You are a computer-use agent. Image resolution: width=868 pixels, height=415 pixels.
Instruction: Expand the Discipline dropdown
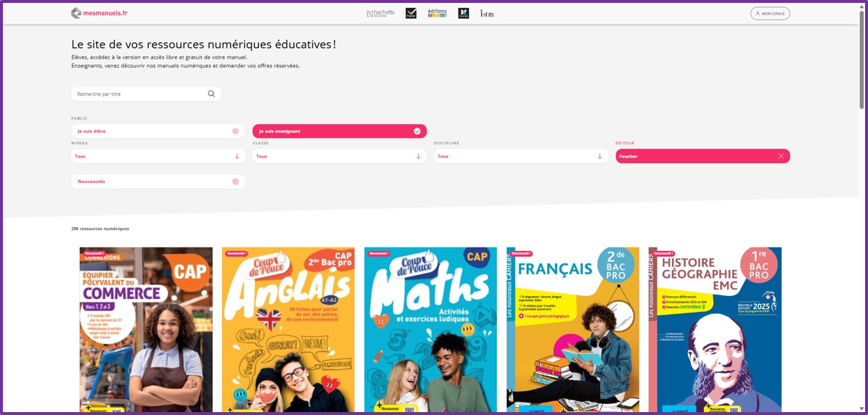tap(521, 156)
